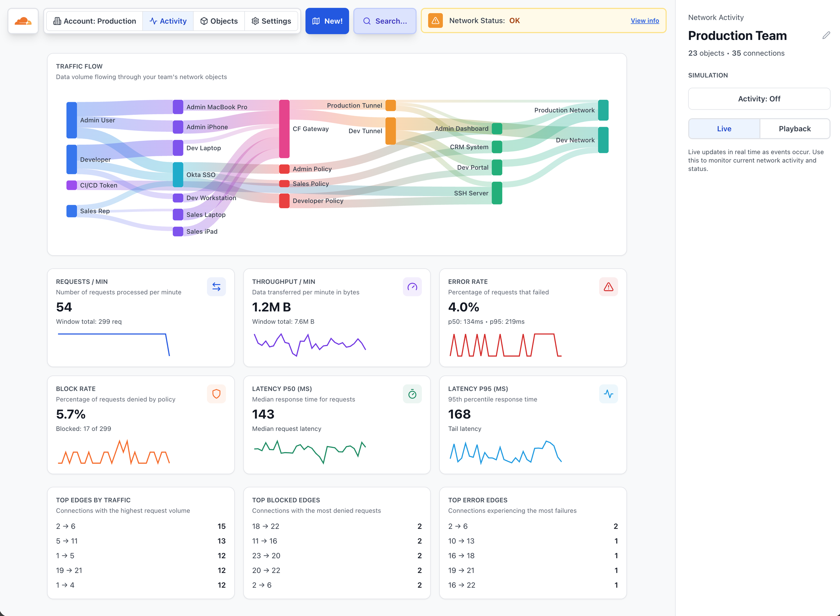Click the requests per minute arrows icon
The image size is (840, 616).
[x=216, y=287]
